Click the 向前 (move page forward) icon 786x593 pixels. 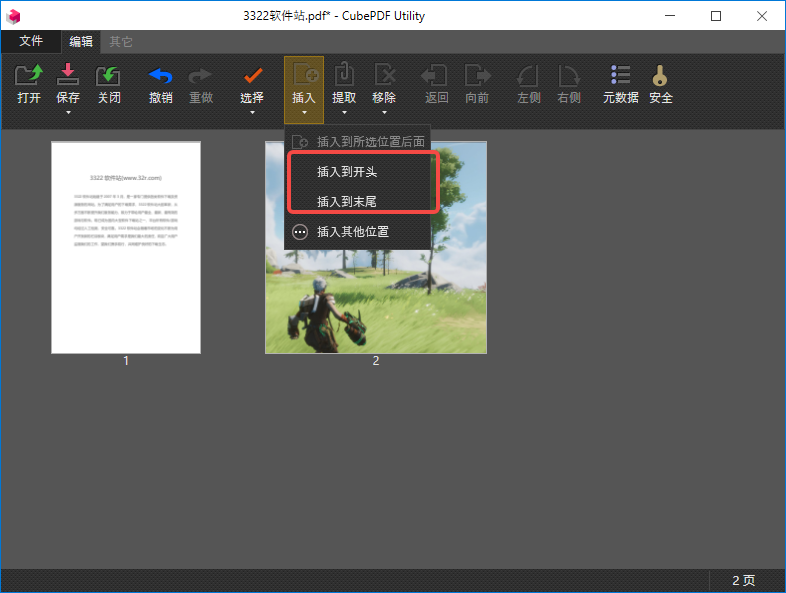pyautogui.click(x=477, y=75)
